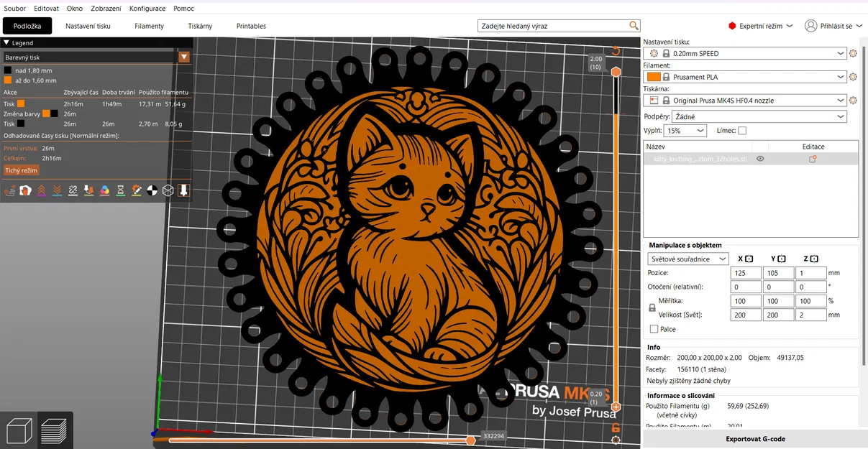868x449 pixels.
Task: Open the Zobrazení menu
Action: pyautogui.click(x=106, y=8)
